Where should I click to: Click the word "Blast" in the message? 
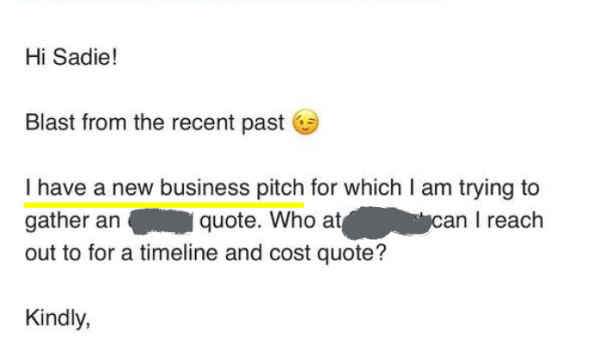50,123
